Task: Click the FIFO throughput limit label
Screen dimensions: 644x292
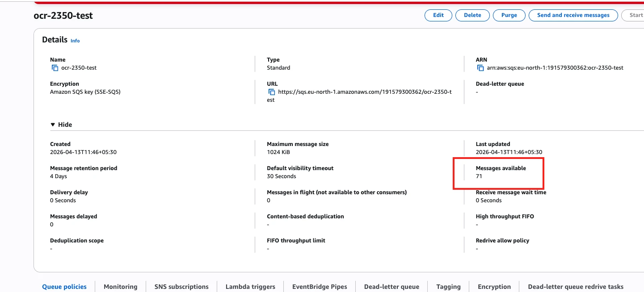Action: tap(296, 241)
